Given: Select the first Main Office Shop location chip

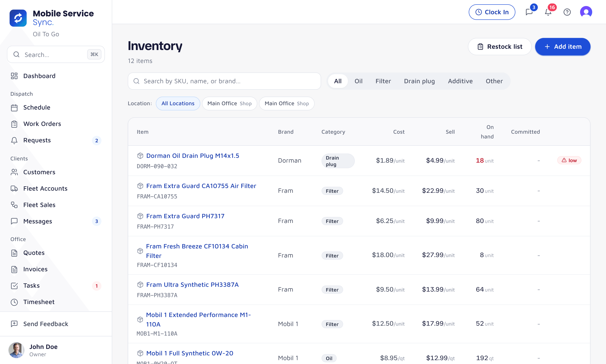Looking at the screenshot, I should (x=229, y=103).
